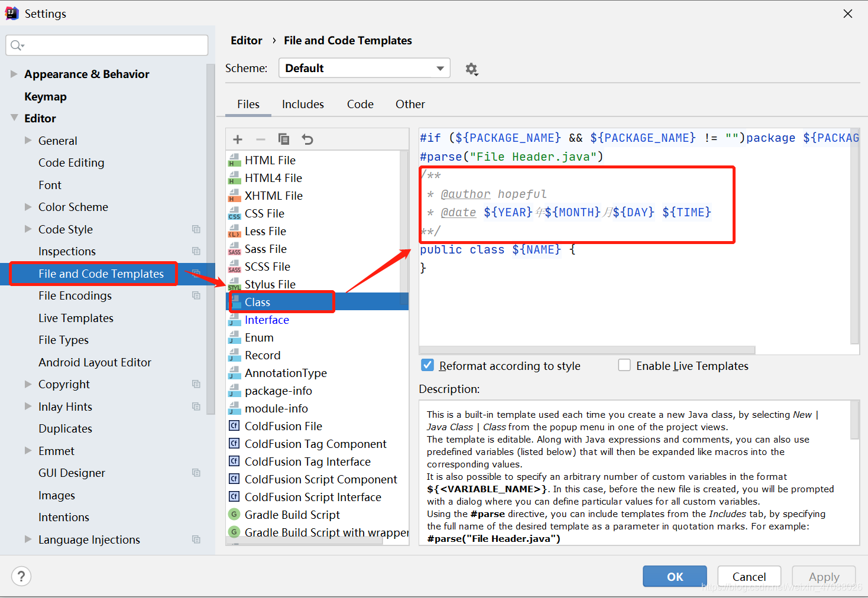Expand the Color Scheme subsection
The height and width of the screenshot is (598, 868).
tap(28, 207)
